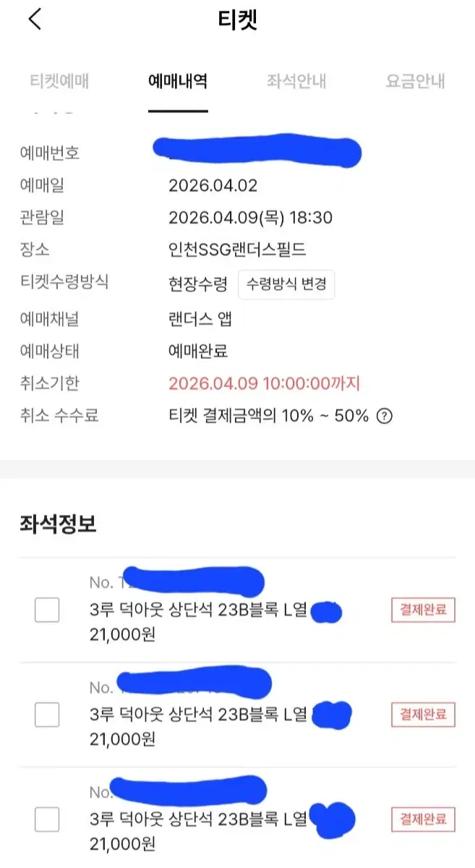Select the 예매내역 tab

[178, 81]
